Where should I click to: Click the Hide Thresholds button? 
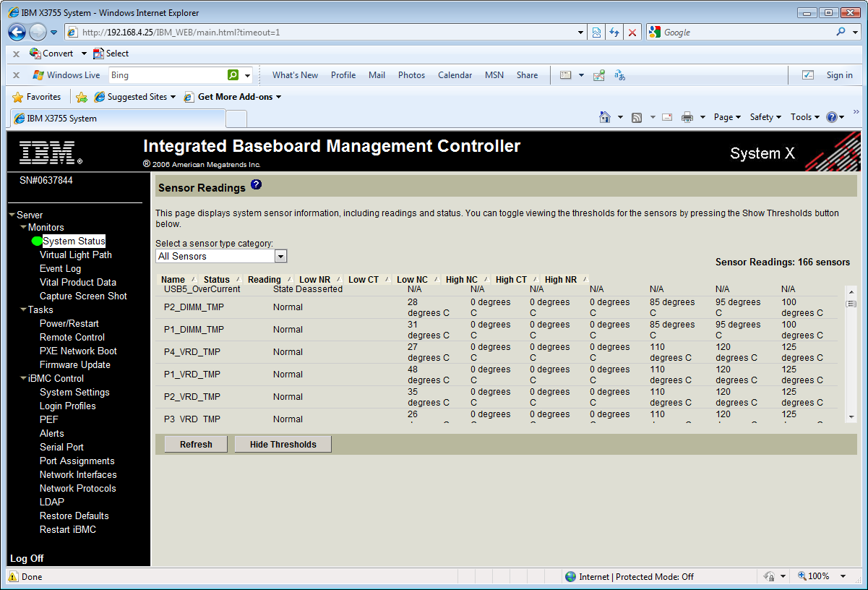283,445
